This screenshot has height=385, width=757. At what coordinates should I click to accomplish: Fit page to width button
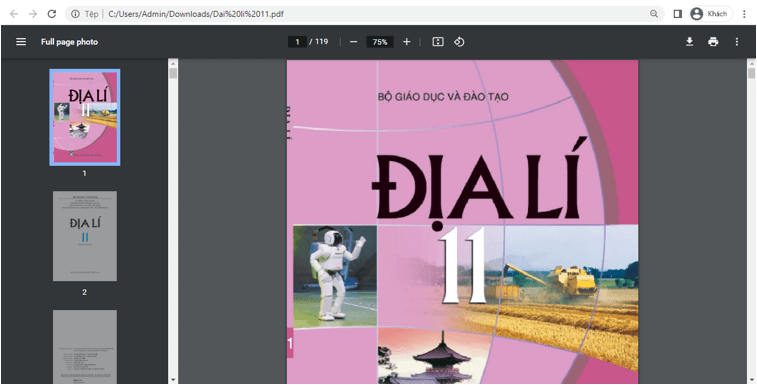pos(438,42)
